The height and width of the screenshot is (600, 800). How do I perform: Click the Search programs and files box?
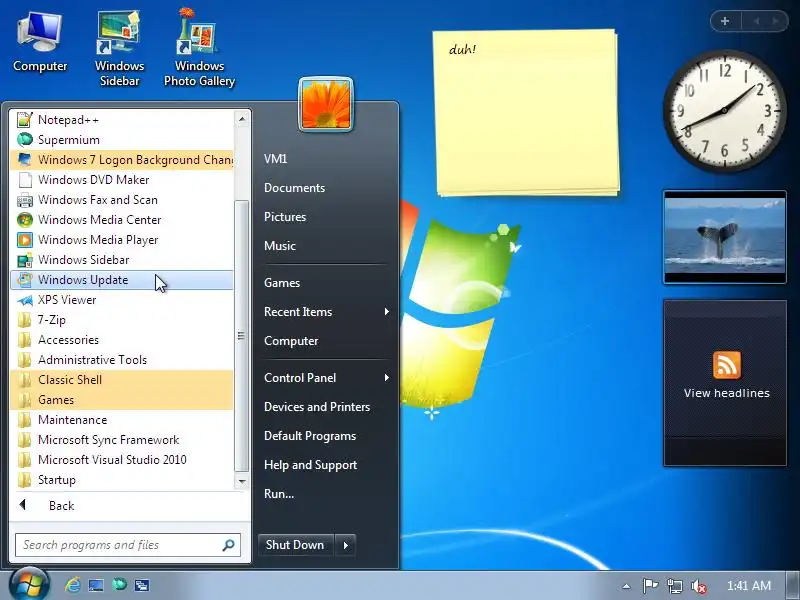point(128,545)
